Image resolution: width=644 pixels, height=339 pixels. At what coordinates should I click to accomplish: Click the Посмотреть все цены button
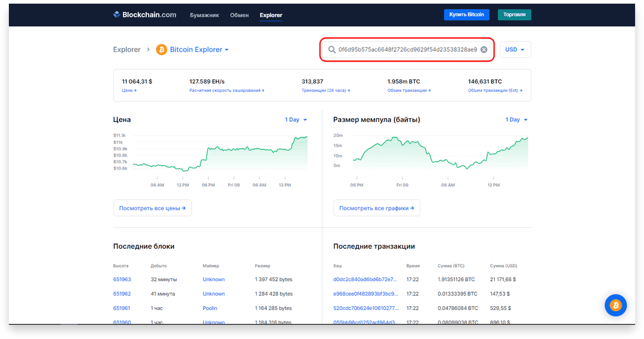click(152, 208)
